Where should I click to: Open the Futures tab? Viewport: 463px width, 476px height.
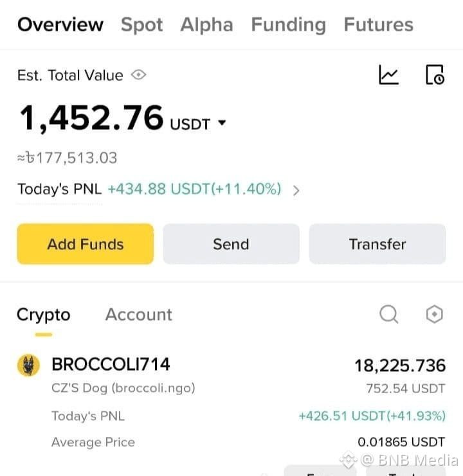click(x=379, y=24)
